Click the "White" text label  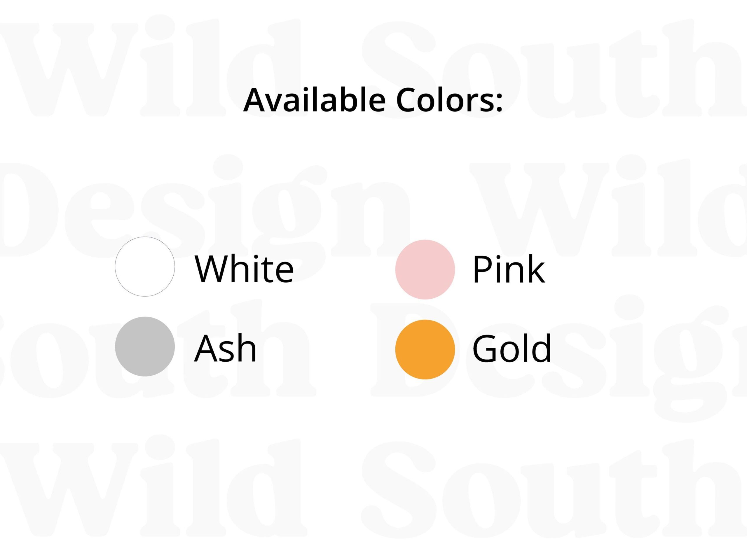point(244,269)
